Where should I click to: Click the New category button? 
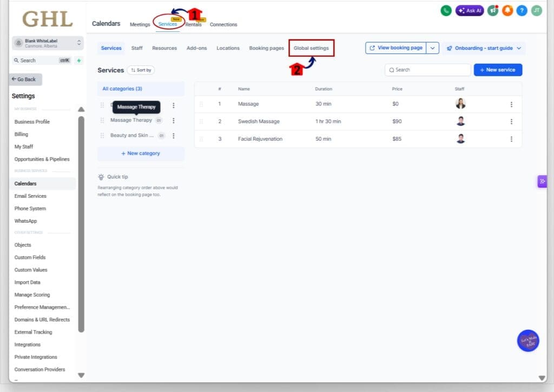(141, 153)
